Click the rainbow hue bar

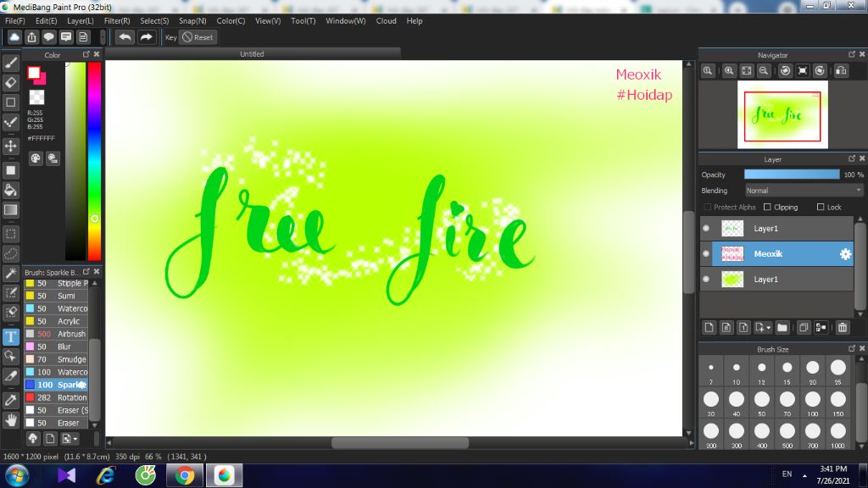[95, 160]
